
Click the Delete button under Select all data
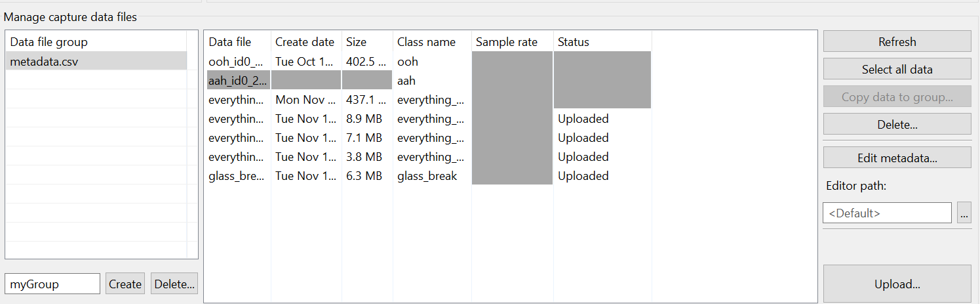897,124
